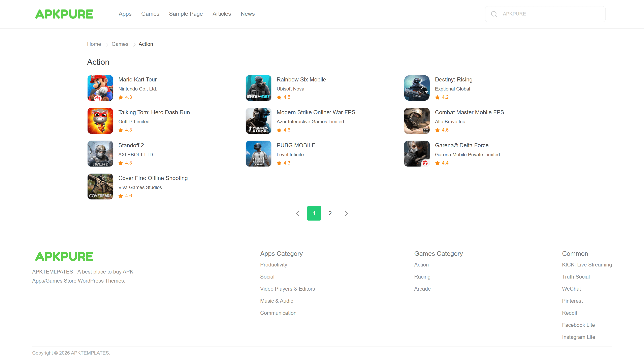Click the PUBG MOBILE game icon
The height and width of the screenshot is (362, 644).
point(258,154)
